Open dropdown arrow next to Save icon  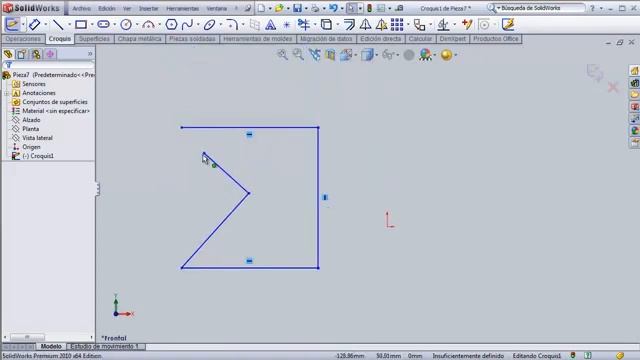coord(306,8)
